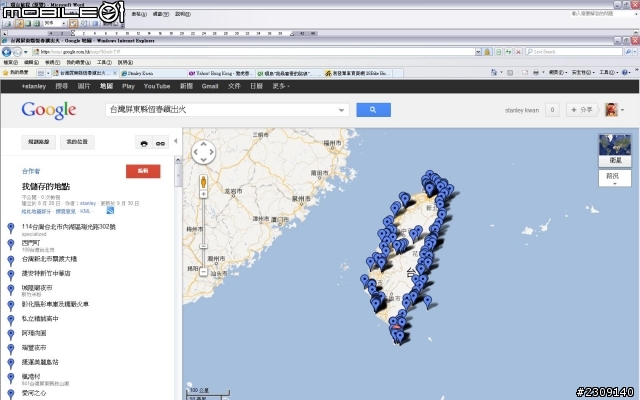This screenshot has height=400, width=640.
Task: Open Gmail in the Google bar
Action: pyautogui.click(x=210, y=86)
